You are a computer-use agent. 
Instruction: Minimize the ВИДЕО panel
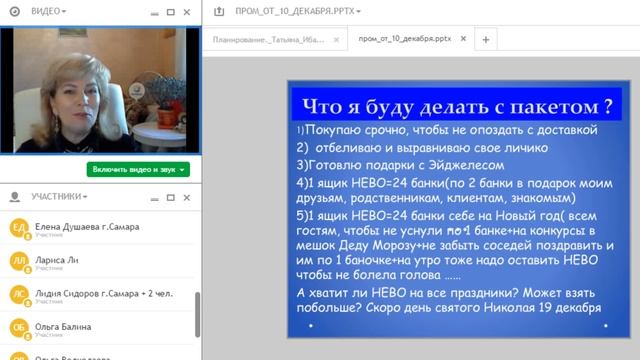click(154, 13)
